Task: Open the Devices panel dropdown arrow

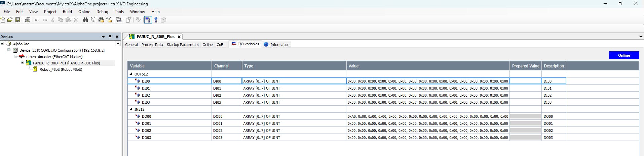Action: (103, 37)
